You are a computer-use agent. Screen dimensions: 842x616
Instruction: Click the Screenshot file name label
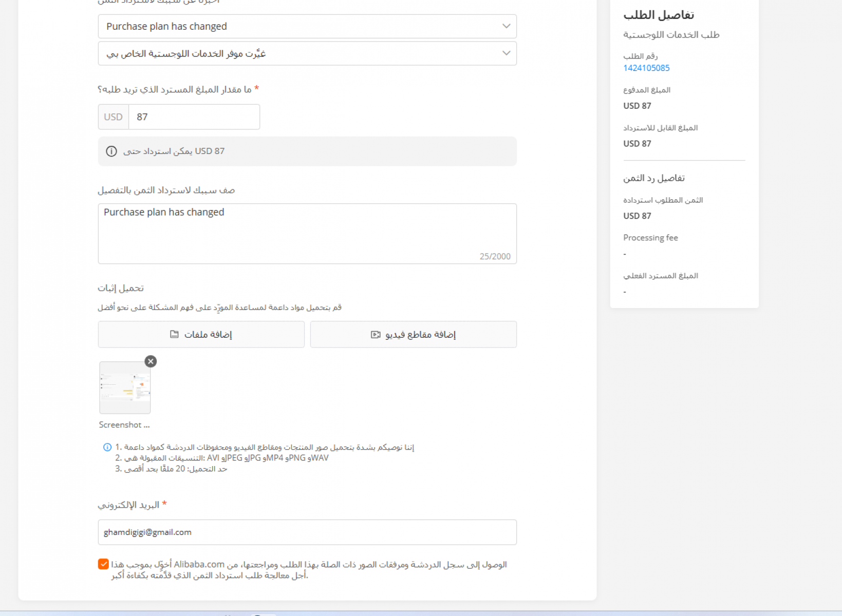[124, 425]
